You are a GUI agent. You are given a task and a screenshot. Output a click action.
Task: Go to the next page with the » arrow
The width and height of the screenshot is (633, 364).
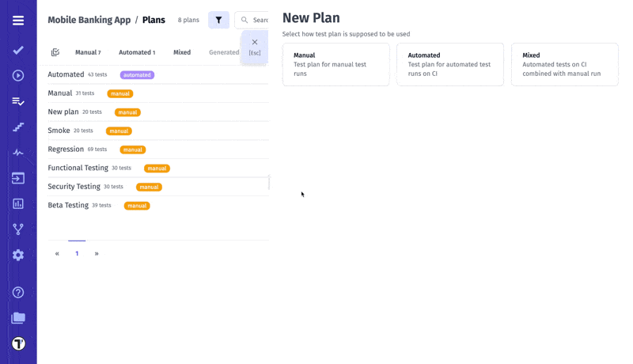click(x=97, y=254)
